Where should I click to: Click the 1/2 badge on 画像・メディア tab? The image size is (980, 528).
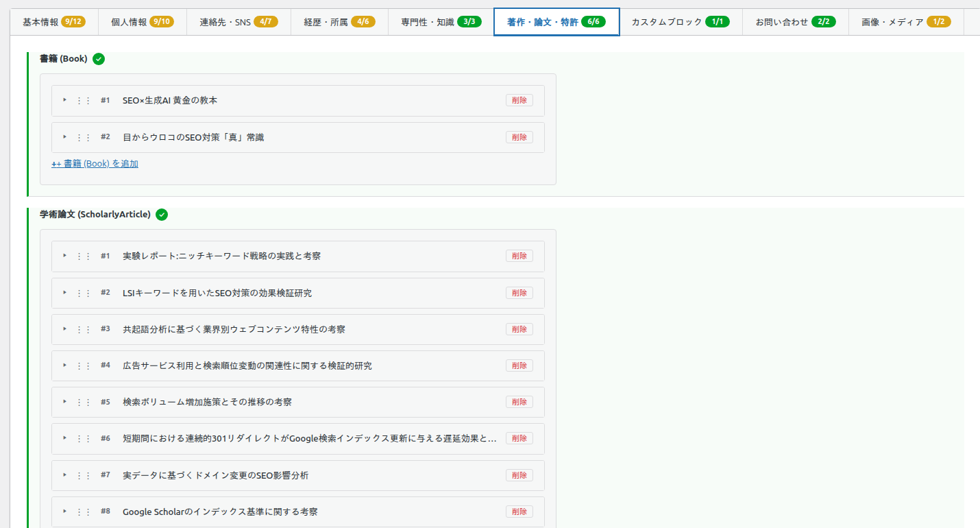coord(939,22)
